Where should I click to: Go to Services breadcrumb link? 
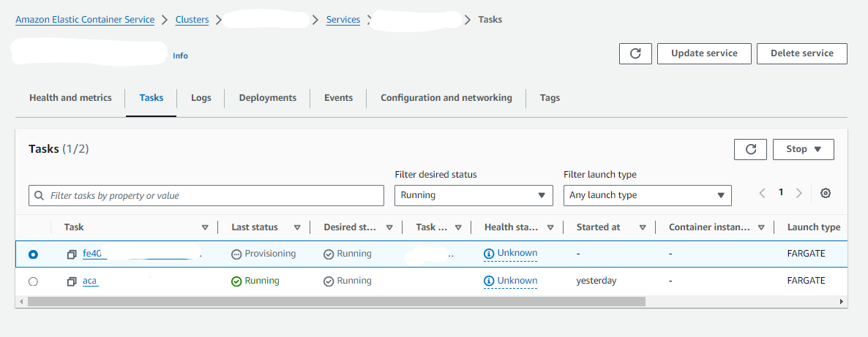pos(343,20)
